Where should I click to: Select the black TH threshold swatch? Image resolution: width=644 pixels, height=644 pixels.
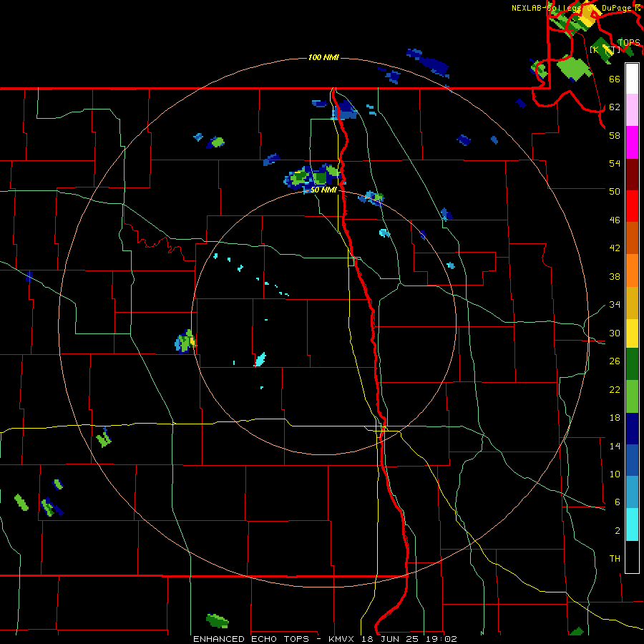click(632, 557)
